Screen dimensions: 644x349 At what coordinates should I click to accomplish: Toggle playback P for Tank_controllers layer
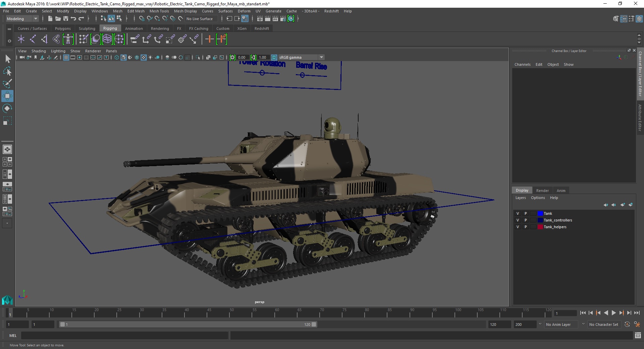526,220
